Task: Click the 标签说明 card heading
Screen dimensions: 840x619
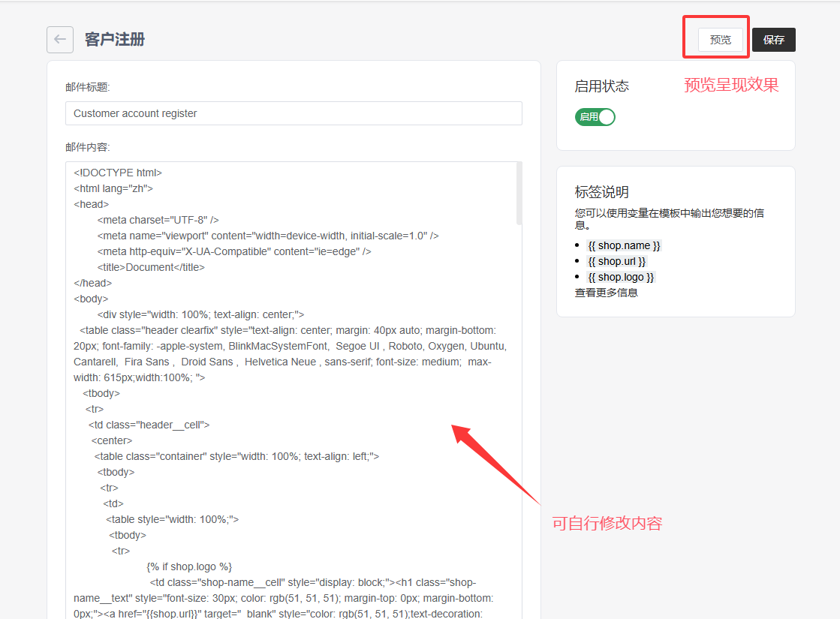Action: [x=601, y=192]
